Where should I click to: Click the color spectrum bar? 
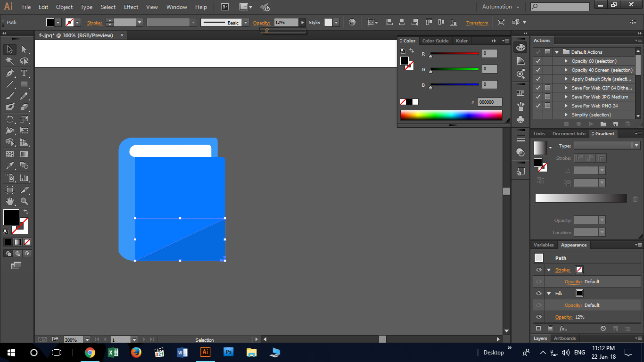pos(451,115)
